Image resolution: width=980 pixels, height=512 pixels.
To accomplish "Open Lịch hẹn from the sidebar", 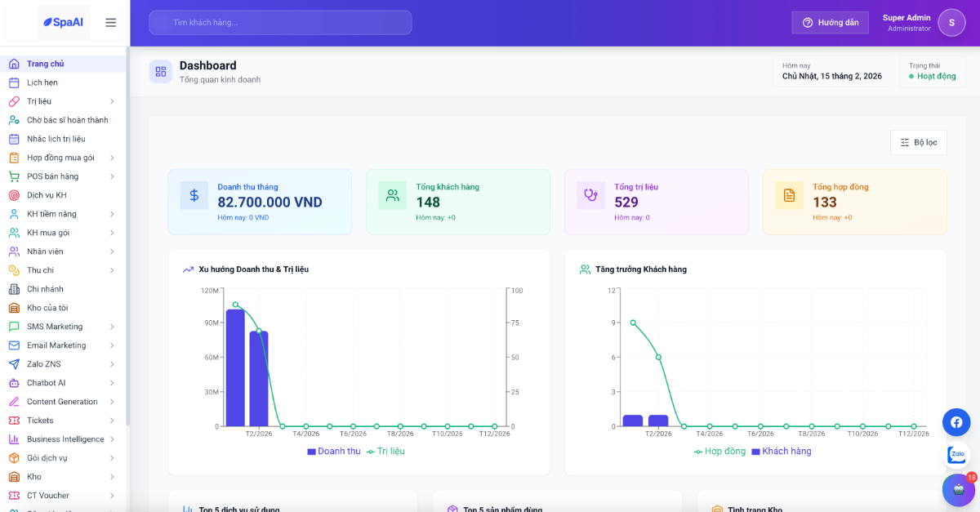I will click(42, 82).
